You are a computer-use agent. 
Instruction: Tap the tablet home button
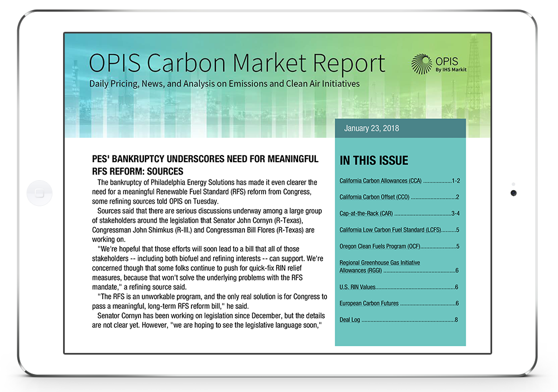(x=40, y=193)
